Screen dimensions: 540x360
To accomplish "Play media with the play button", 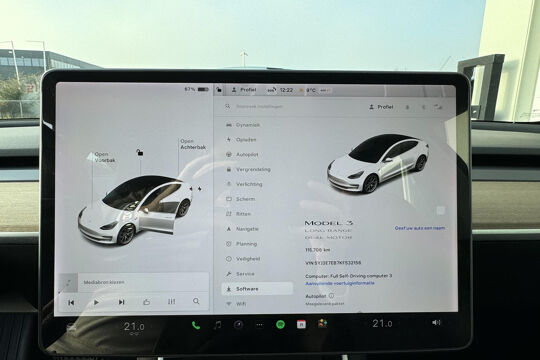I will pyautogui.click(x=96, y=302).
